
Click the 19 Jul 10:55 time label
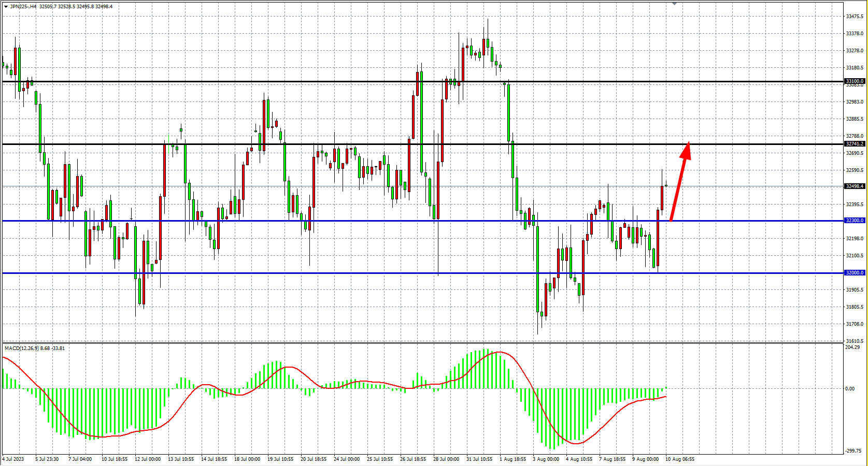pos(280,459)
